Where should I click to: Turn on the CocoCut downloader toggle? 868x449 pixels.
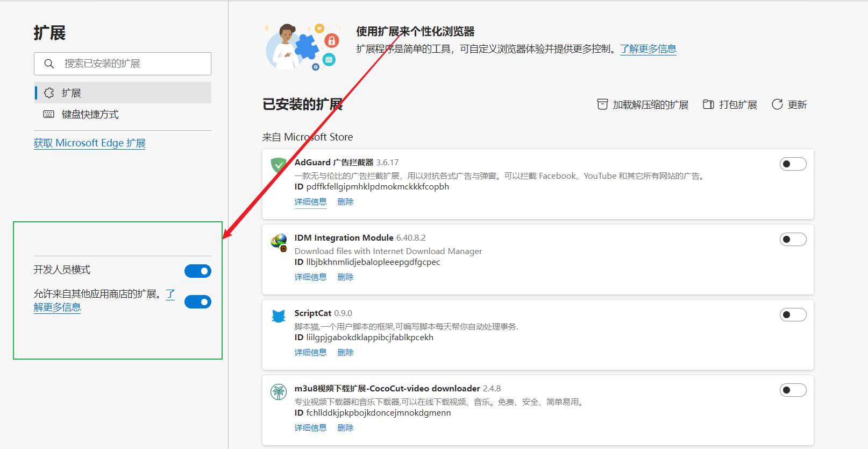tap(793, 390)
